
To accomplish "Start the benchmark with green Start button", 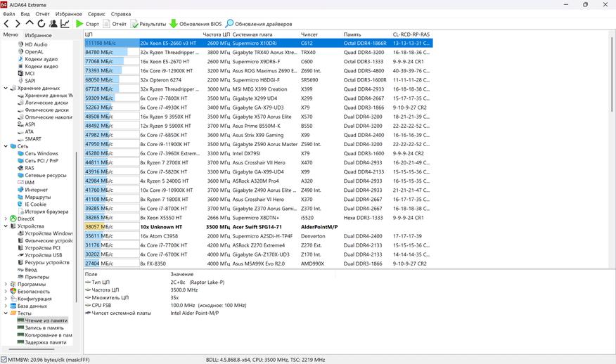I will tap(87, 24).
